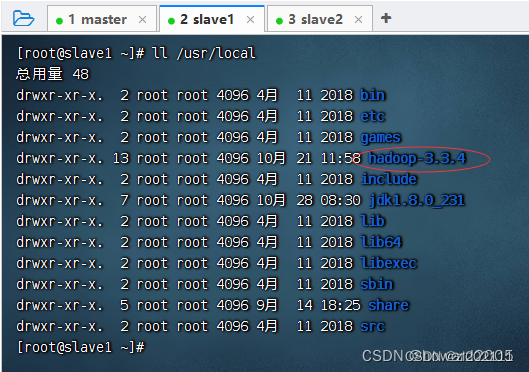Click link count '7' in jdk row
The width and height of the screenshot is (529, 372).
click(124, 200)
